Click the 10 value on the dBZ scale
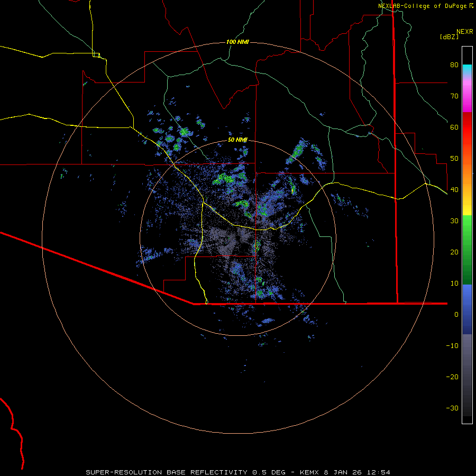Image resolution: width=476 pixels, height=476 pixels. (454, 283)
